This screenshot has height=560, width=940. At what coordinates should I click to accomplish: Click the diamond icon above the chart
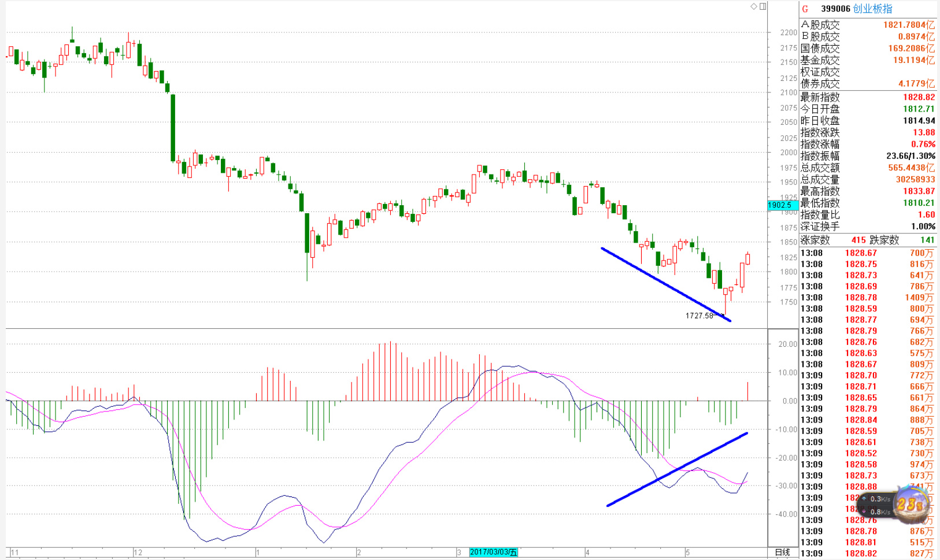(x=753, y=6)
